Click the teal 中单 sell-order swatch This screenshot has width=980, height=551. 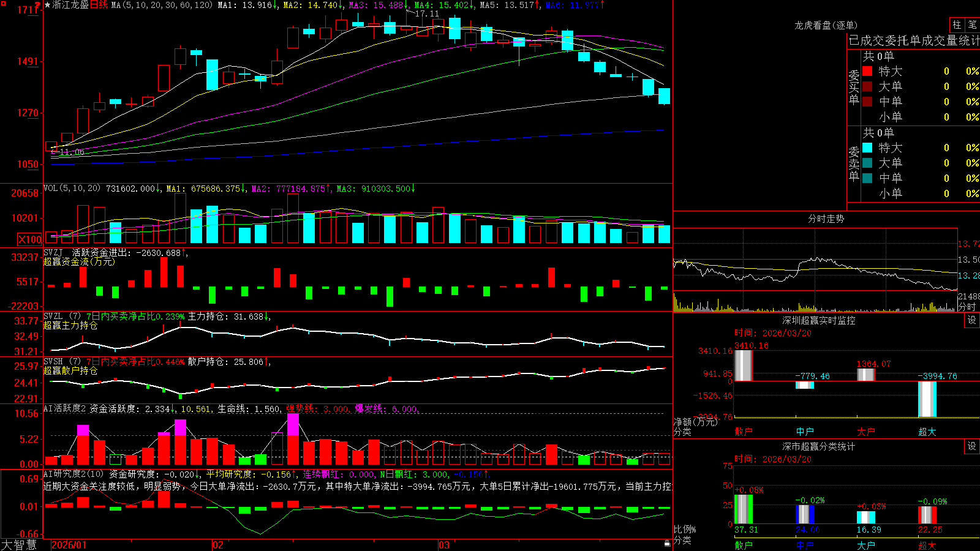(x=867, y=178)
